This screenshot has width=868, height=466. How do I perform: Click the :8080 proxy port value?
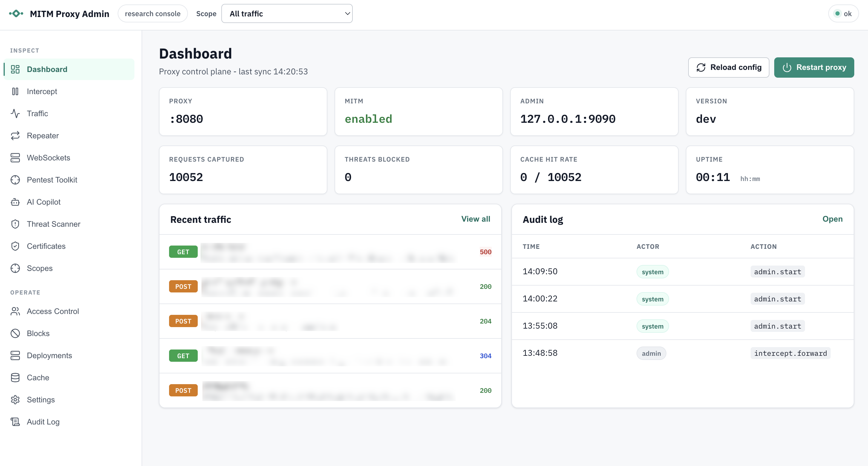[x=186, y=119]
